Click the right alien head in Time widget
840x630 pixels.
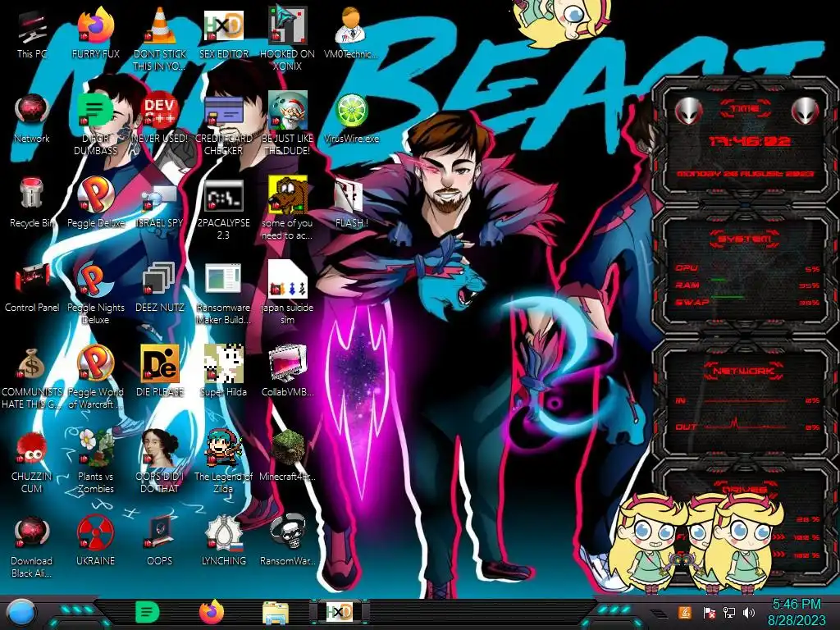click(805, 111)
